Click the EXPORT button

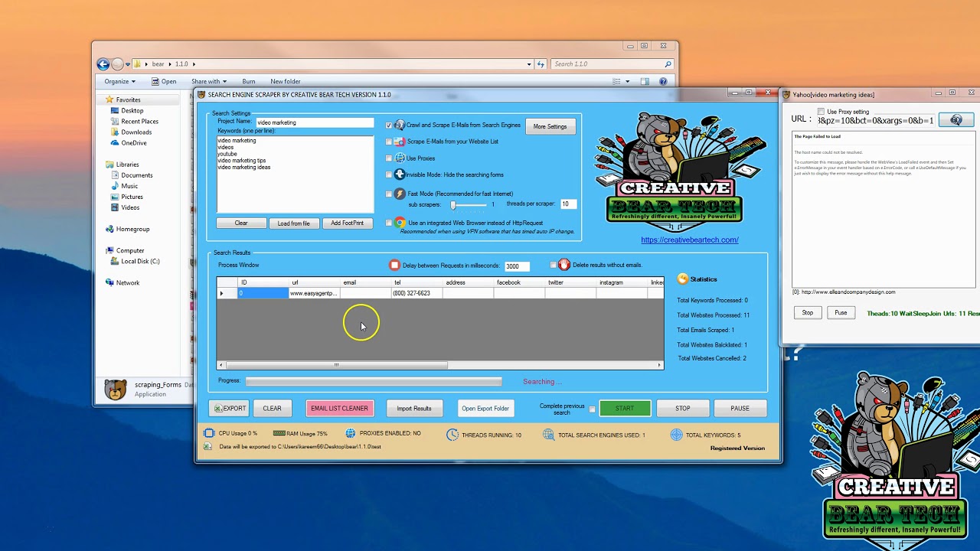pos(229,409)
